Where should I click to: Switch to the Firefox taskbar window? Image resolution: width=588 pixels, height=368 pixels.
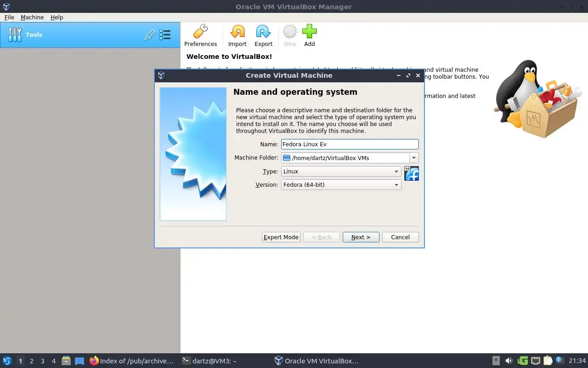click(x=131, y=361)
